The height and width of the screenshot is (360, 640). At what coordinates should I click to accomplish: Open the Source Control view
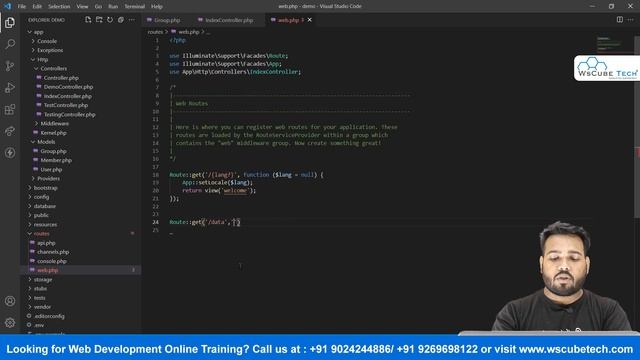pos(10,66)
